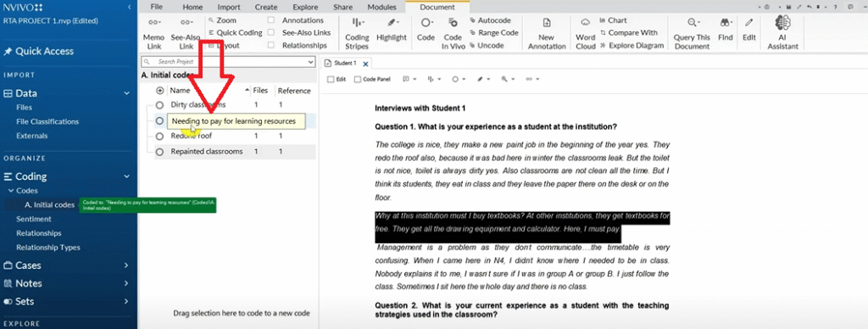Collapse the Codes tree node

[10, 191]
